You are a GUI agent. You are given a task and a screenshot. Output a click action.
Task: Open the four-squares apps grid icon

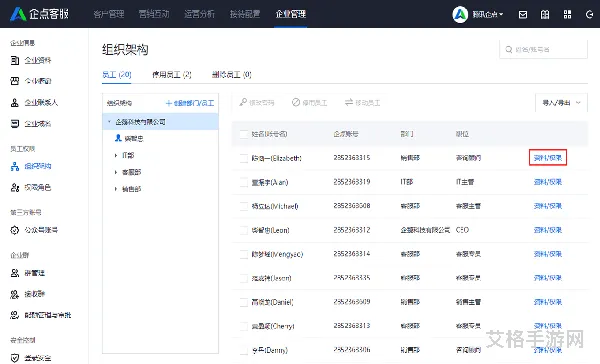tap(567, 15)
